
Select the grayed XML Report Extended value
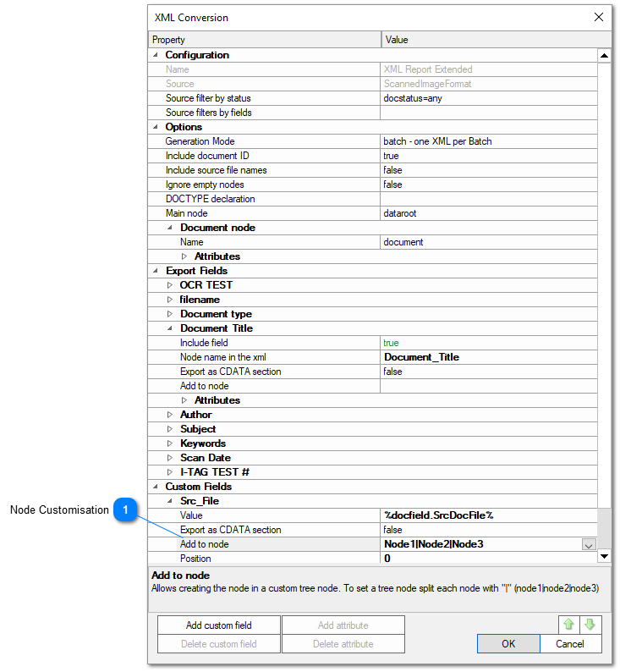pyautogui.click(x=428, y=69)
